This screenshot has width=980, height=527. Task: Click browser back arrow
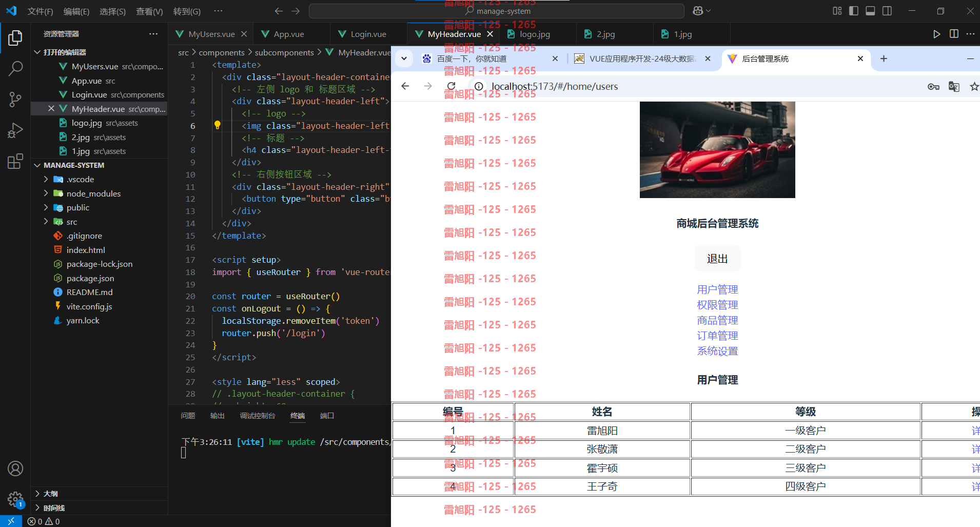[x=405, y=86]
